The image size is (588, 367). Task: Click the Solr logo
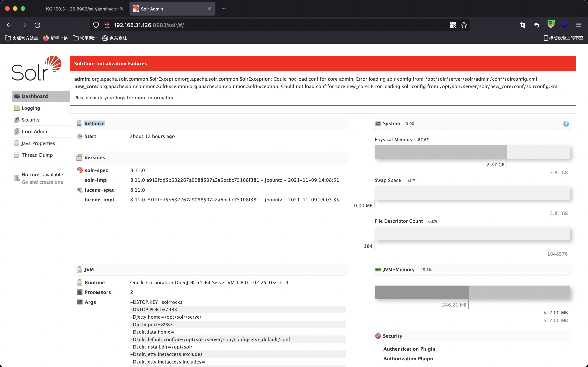(x=36, y=68)
